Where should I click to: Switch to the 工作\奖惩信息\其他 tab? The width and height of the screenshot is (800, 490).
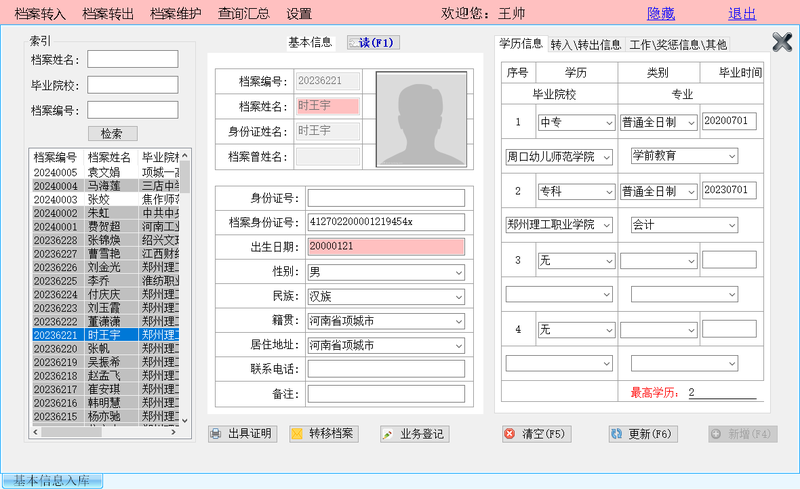point(678,45)
